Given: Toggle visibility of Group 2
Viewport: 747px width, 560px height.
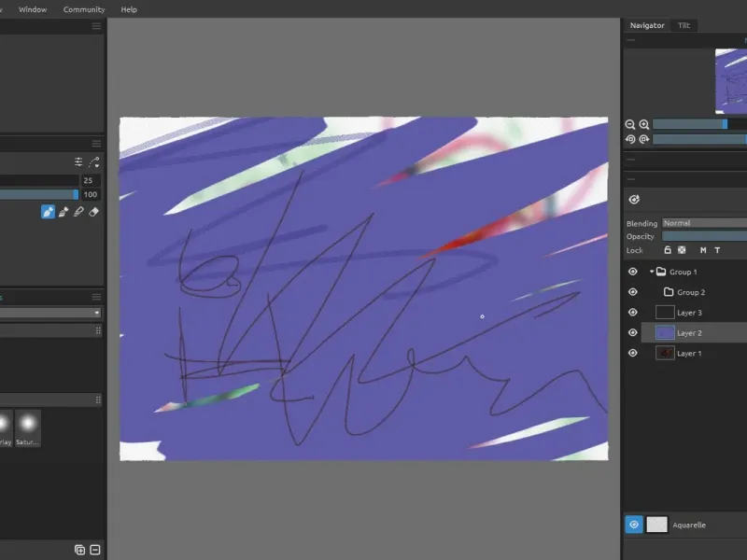Looking at the screenshot, I should tap(633, 292).
